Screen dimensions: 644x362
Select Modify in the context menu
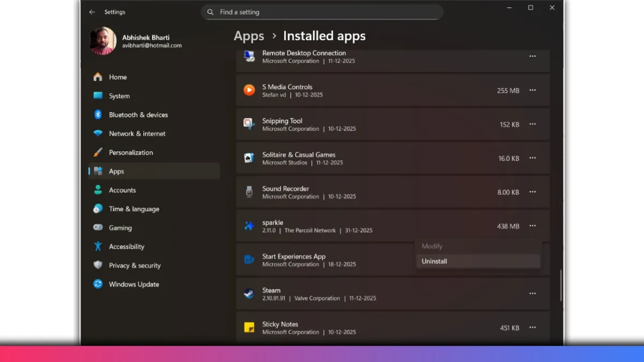478,246
